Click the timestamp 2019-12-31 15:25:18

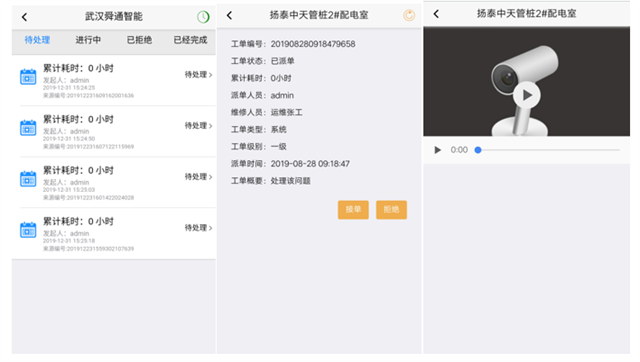[x=69, y=241]
